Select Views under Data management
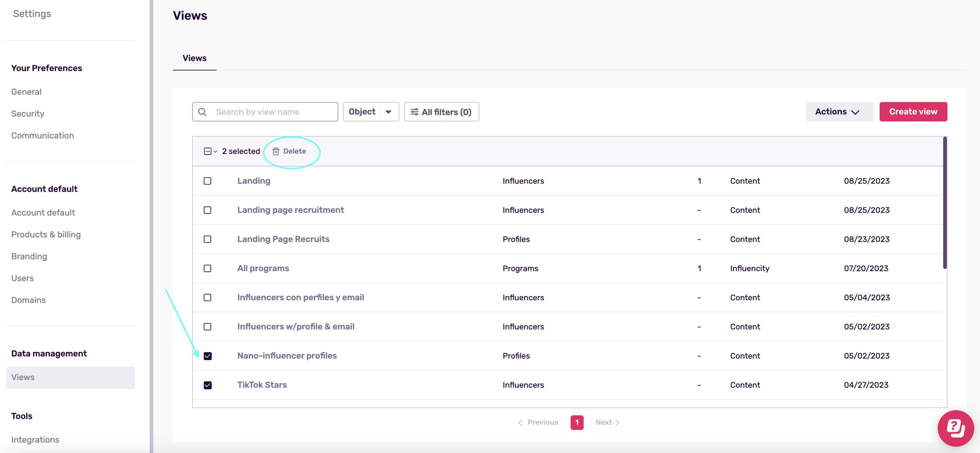 point(71,378)
